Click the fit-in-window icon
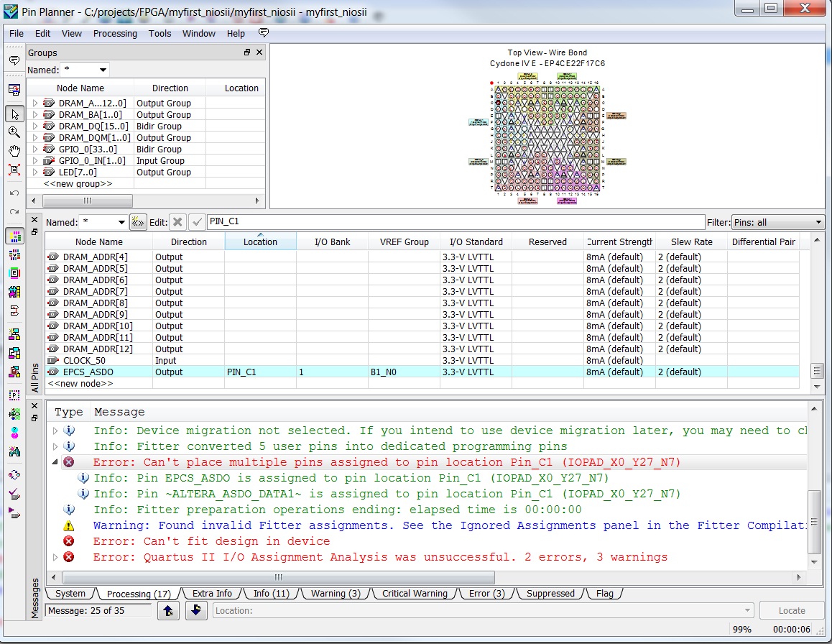 point(14,170)
